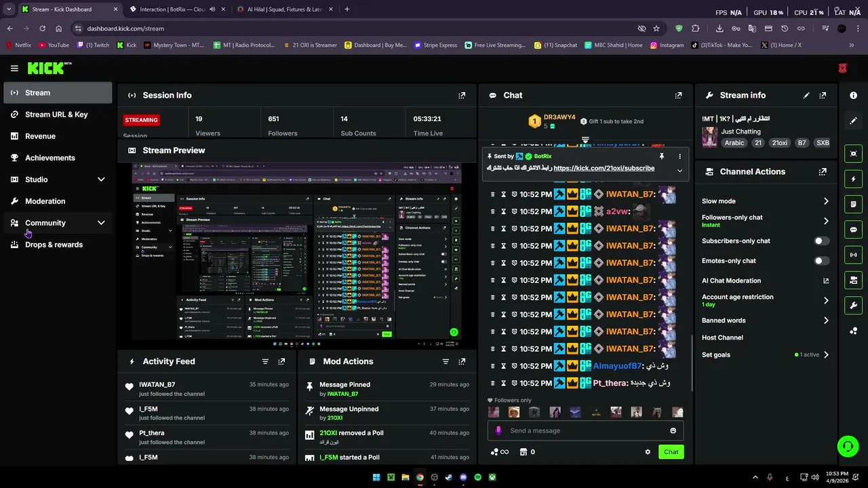Open Banned words arrow

pyautogui.click(x=826, y=321)
